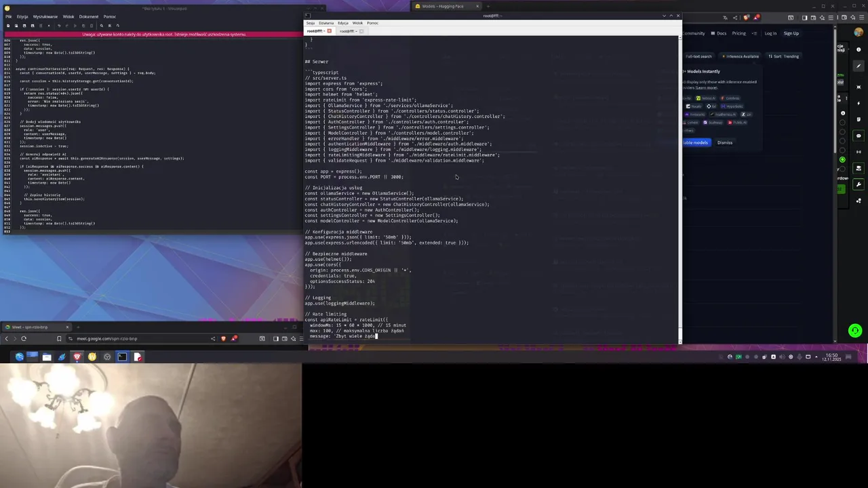Click the green circular button at right edge
The image size is (868, 488).
pyautogui.click(x=855, y=331)
